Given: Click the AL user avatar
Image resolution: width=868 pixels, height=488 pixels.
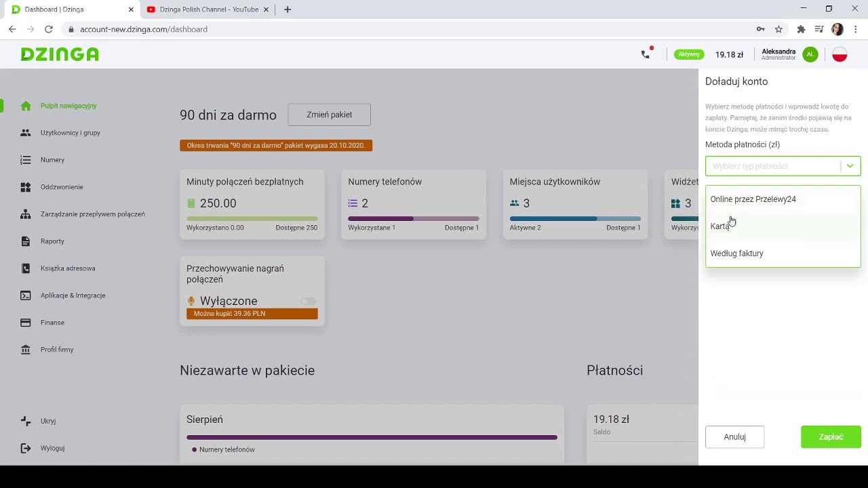Looking at the screenshot, I should tap(810, 54).
